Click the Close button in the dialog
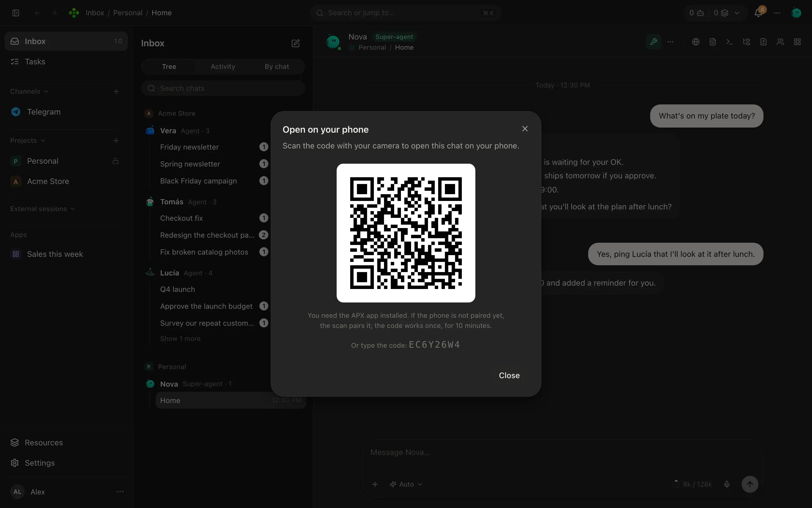 pos(509,375)
